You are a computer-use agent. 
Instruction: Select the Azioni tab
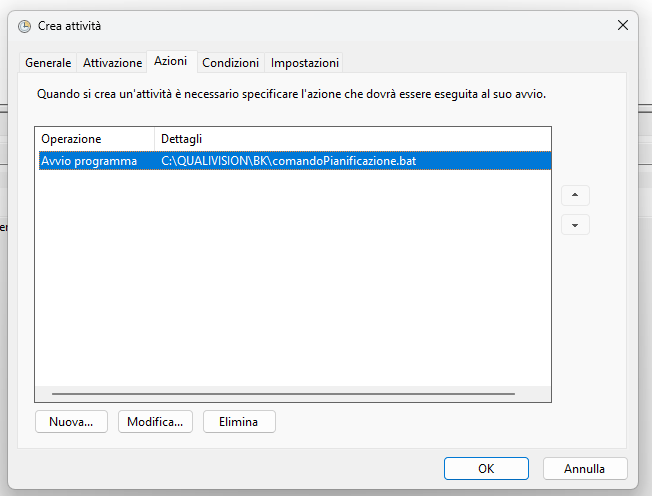coord(171,61)
